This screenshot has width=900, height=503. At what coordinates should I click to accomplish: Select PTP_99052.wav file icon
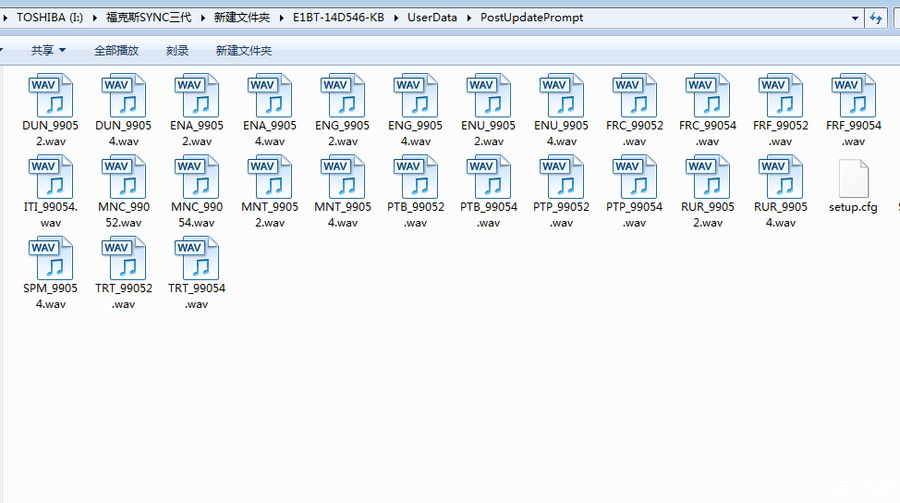coord(561,177)
